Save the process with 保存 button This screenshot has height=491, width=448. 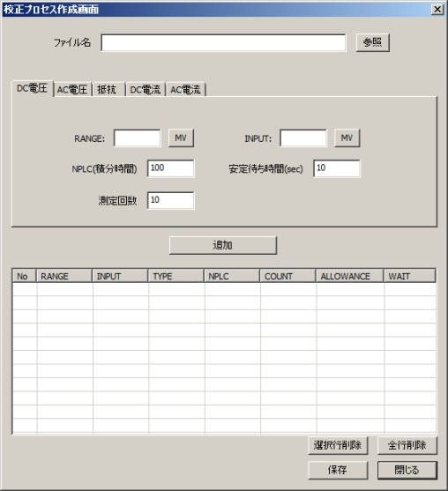(x=338, y=470)
